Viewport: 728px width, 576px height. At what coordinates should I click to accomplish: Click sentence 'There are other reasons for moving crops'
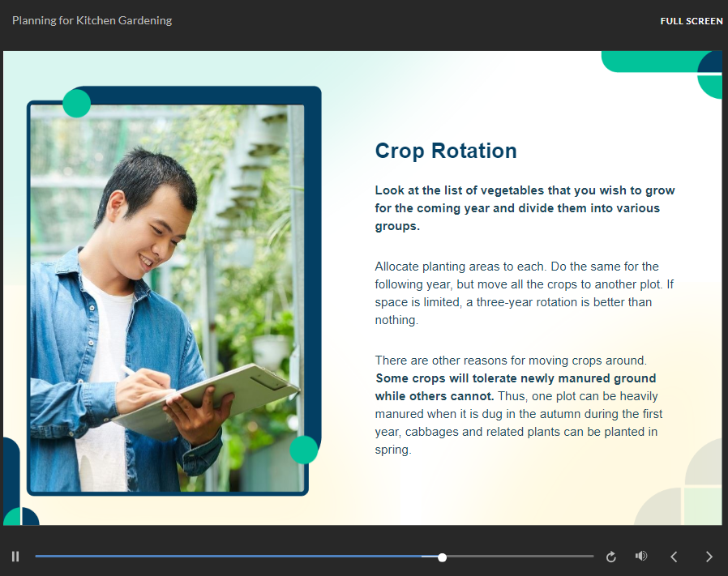pos(511,361)
